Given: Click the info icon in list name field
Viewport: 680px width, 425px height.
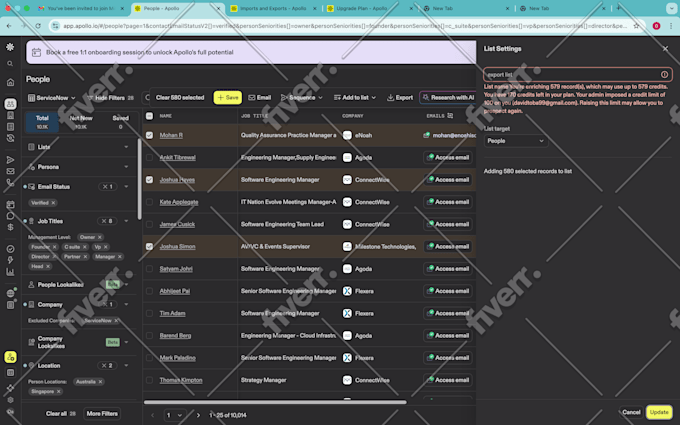Looking at the screenshot, I should click(x=664, y=75).
